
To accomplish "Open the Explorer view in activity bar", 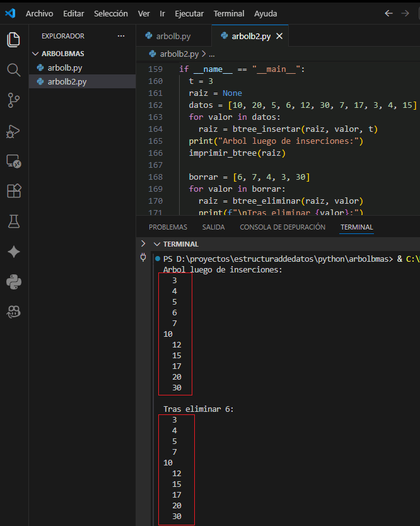I will (x=13, y=40).
